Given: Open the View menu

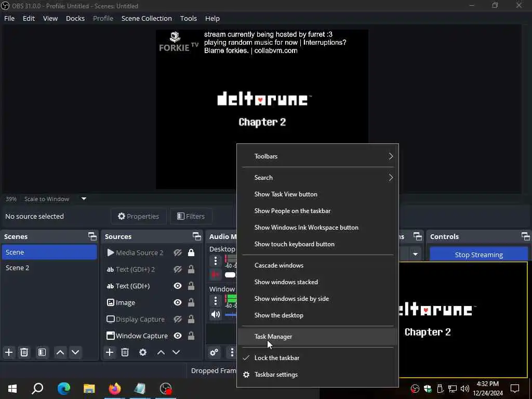Looking at the screenshot, I should pos(50,18).
